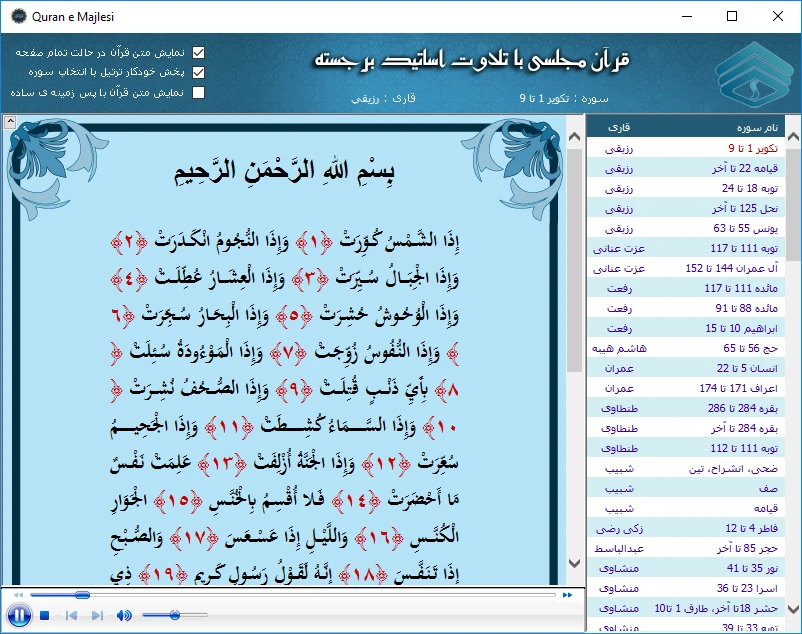The width and height of the screenshot is (802, 634).
Task: Mute the audio with speaker icon
Action: coord(124,615)
